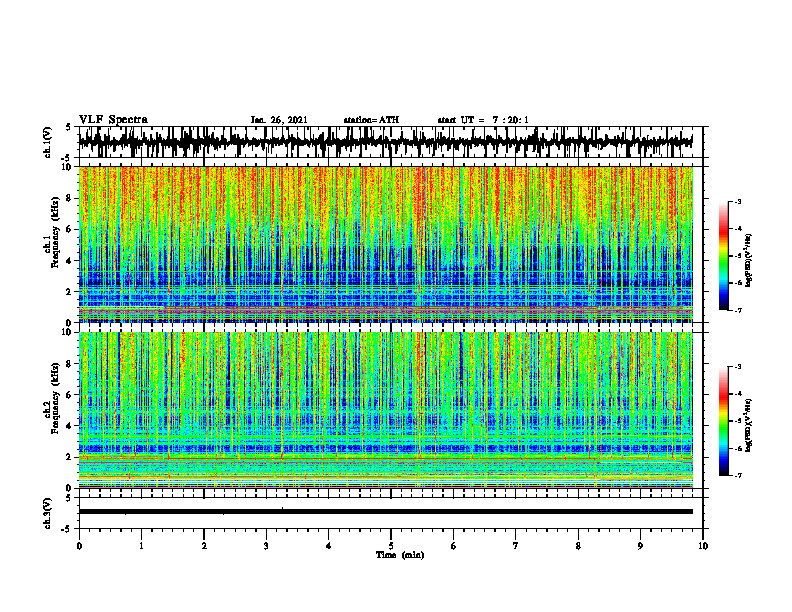Click the ch.1 spectrogram color scale bar
Screen dimensions: 792x612
723,256
